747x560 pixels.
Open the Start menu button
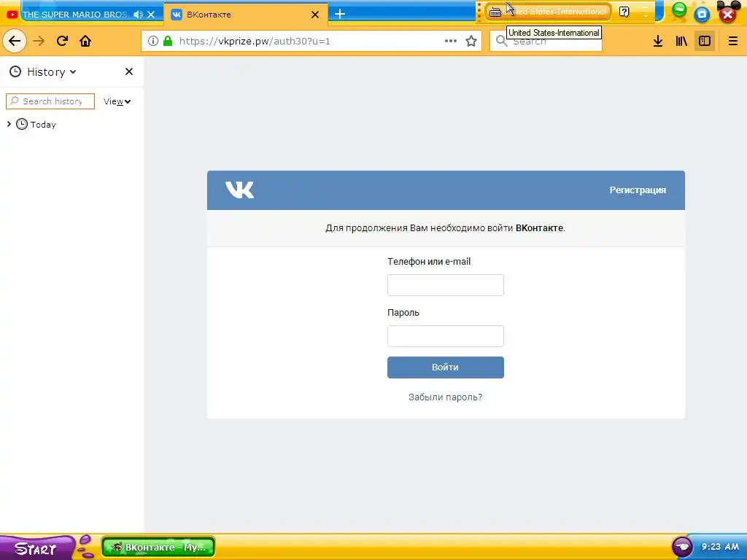click(36, 548)
